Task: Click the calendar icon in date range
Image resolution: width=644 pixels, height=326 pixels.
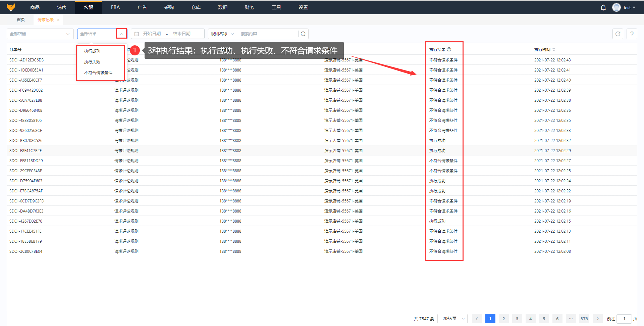Action: pyautogui.click(x=137, y=34)
